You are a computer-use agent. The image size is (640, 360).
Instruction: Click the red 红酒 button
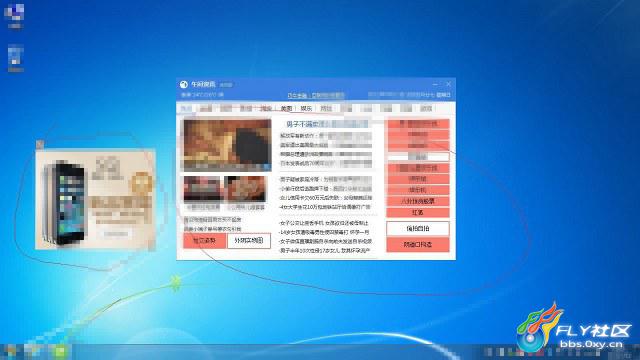(x=418, y=213)
